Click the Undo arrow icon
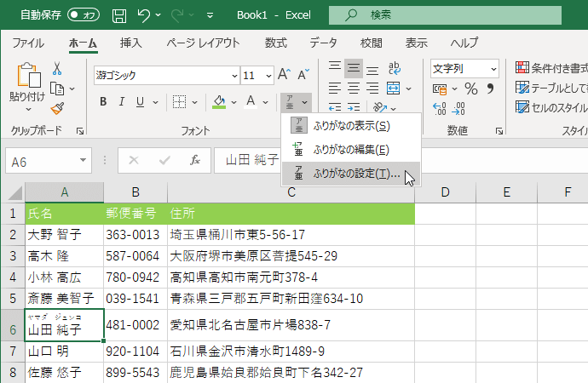 144,15
